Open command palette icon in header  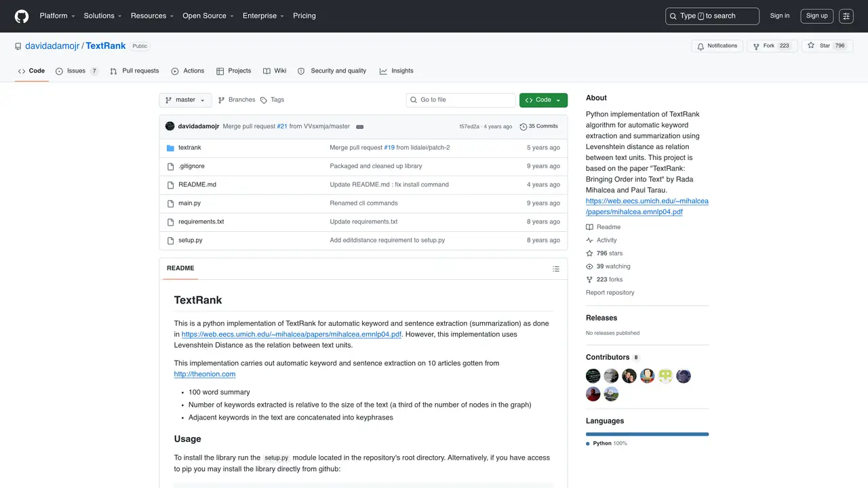pyautogui.click(x=846, y=16)
